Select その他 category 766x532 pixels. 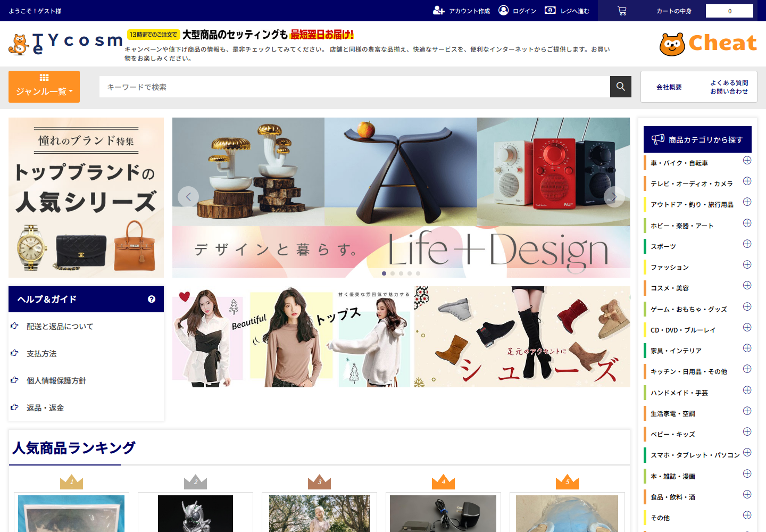pos(660,518)
